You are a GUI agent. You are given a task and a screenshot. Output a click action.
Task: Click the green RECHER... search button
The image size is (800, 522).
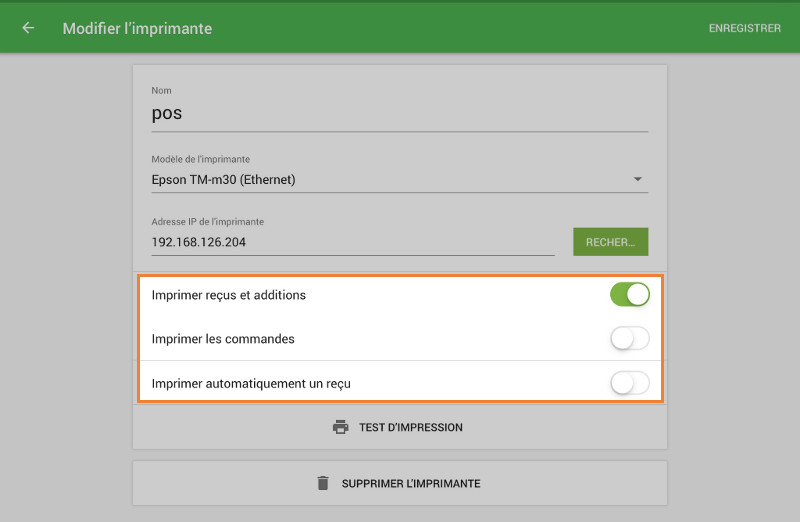tap(610, 242)
